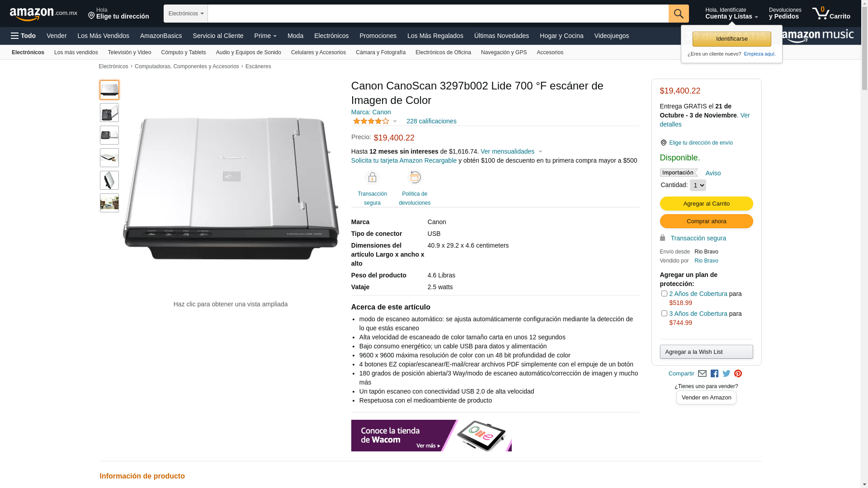The image size is (868, 488).
Task: Go to Amazon.com.mx home logo
Action: tap(43, 14)
